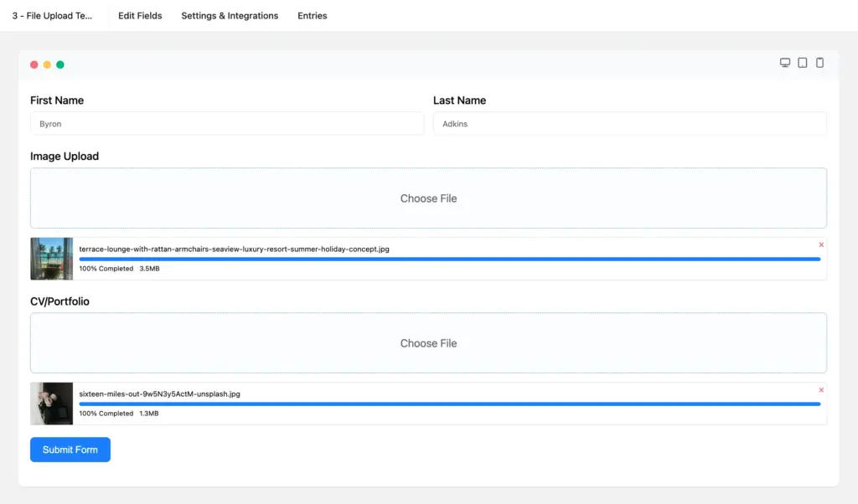Click the image upload progress bar
Screen dimensions: 858x504
(450, 259)
